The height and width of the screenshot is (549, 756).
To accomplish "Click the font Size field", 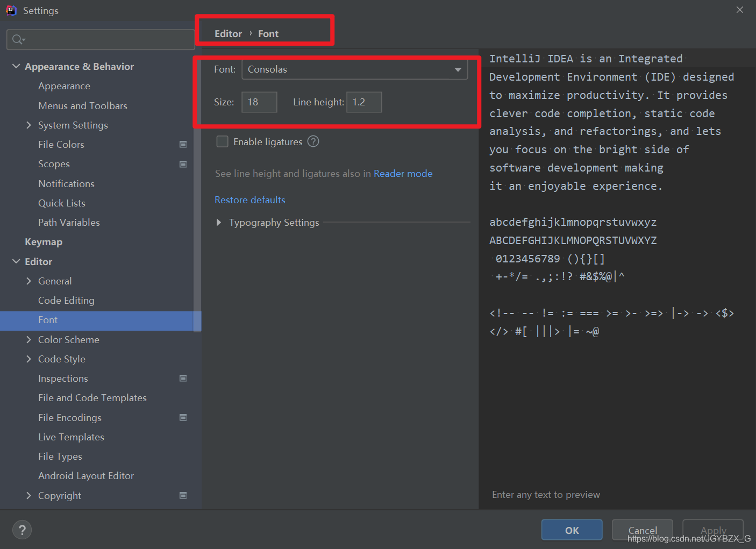I will pyautogui.click(x=259, y=102).
